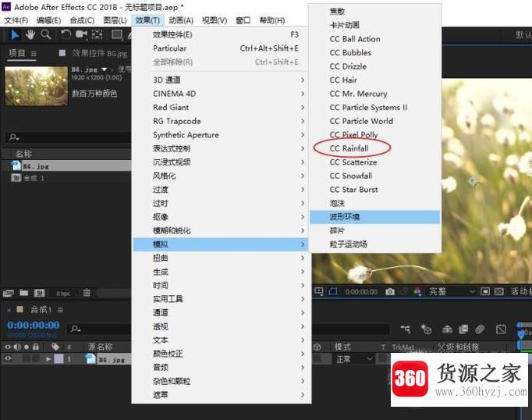The height and width of the screenshot is (420, 532).
Task: Select the Pan Behind anchor tool
Action: pyautogui.click(x=98, y=34)
